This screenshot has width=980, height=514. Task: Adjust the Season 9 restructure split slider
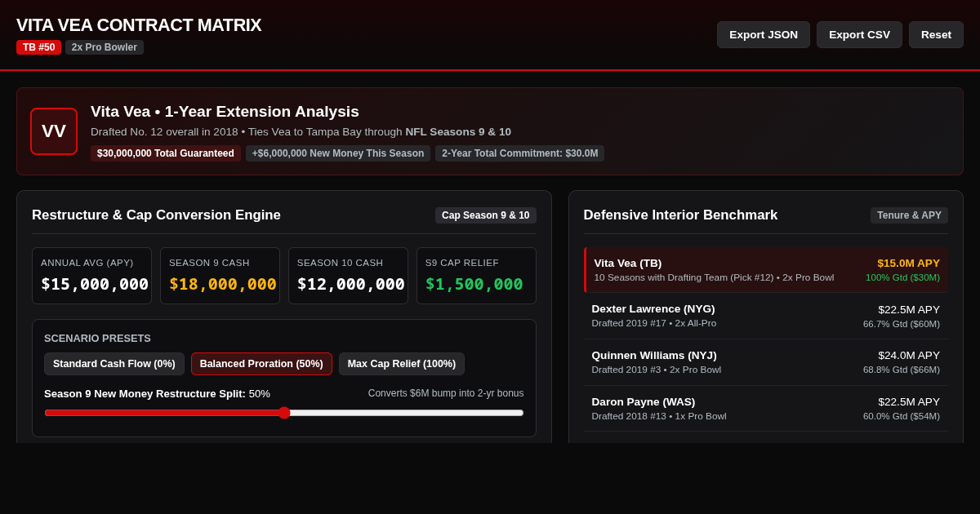click(284, 413)
